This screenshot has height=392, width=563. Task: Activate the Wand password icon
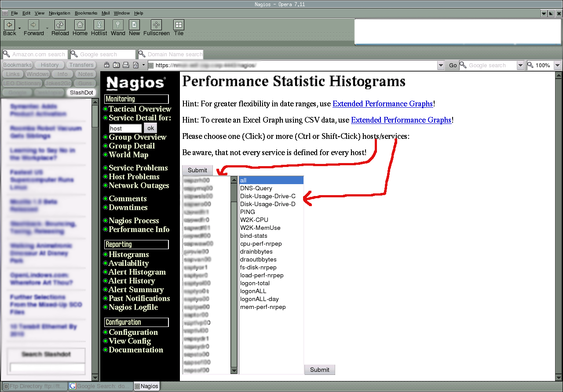click(118, 25)
